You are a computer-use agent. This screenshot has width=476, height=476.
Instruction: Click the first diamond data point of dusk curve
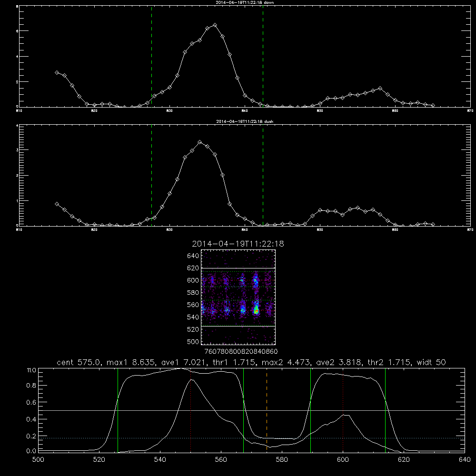coord(57,204)
